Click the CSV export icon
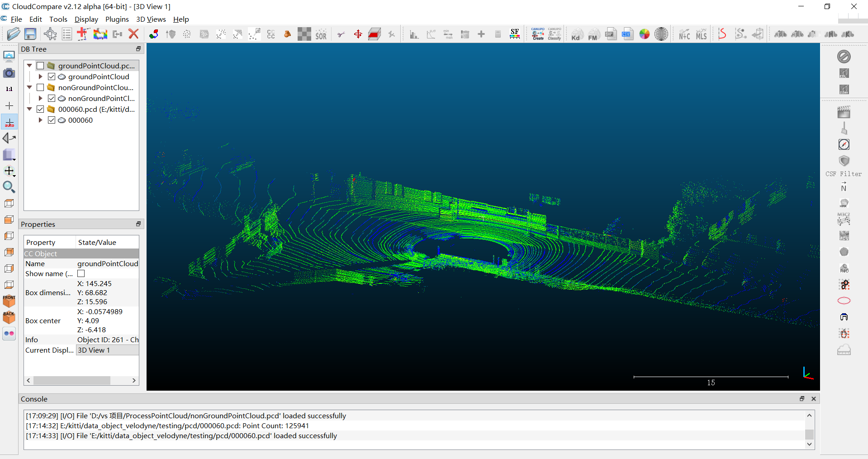Viewport: 868px width, 459px height. [x=627, y=34]
